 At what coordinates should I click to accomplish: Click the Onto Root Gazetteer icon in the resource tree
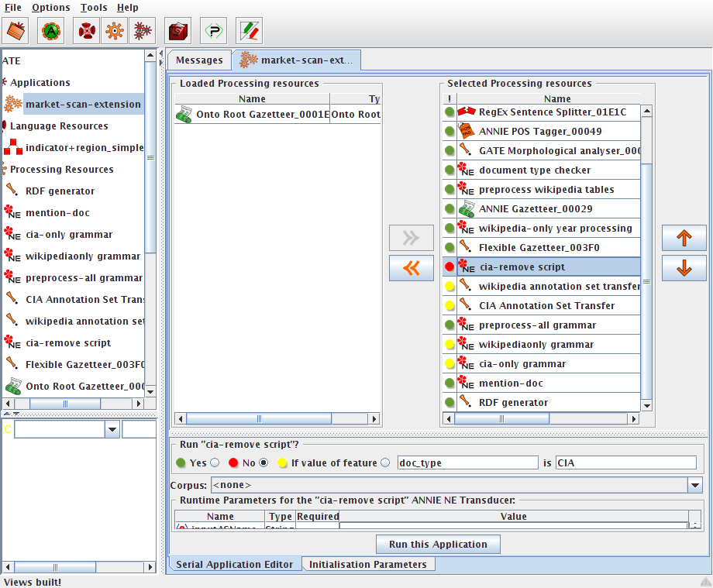pyautogui.click(x=13, y=387)
